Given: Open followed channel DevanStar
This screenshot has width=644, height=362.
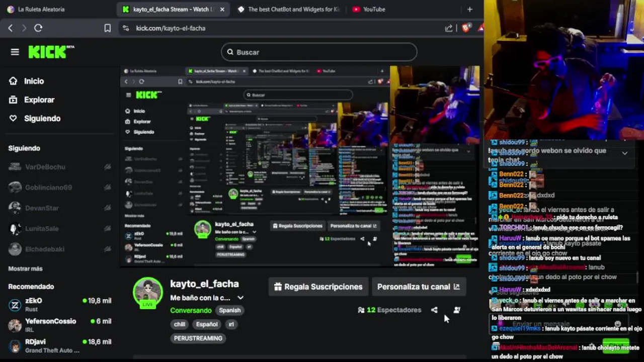Looking at the screenshot, I should coord(42,208).
